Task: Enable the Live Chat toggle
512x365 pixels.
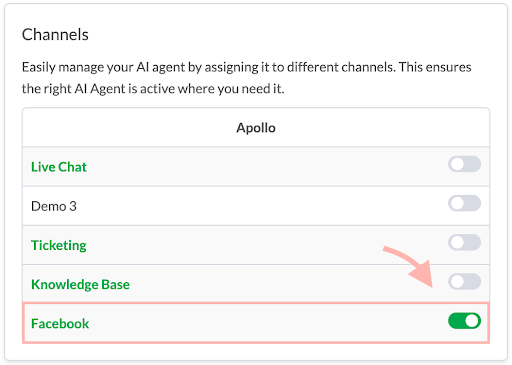Action: pyautogui.click(x=464, y=164)
